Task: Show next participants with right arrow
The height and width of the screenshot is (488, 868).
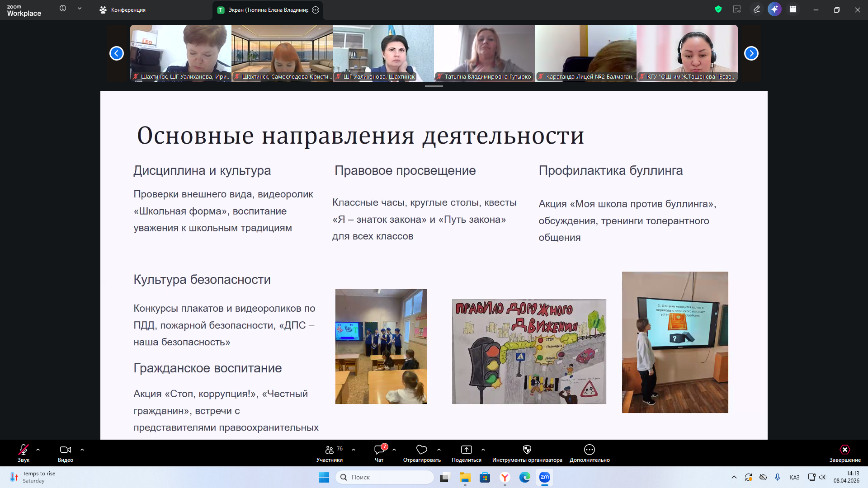Action: pyautogui.click(x=751, y=53)
